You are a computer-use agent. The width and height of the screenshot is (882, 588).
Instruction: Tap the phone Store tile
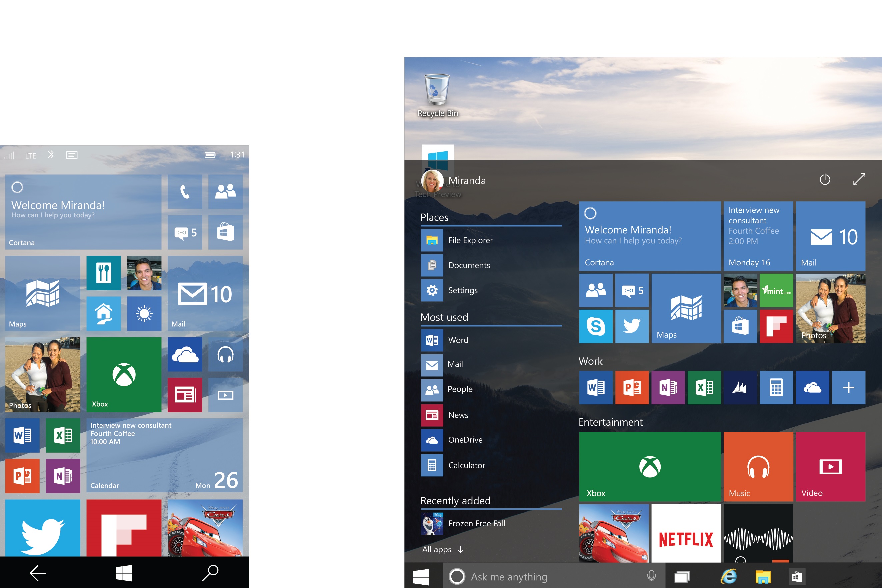pyautogui.click(x=225, y=232)
